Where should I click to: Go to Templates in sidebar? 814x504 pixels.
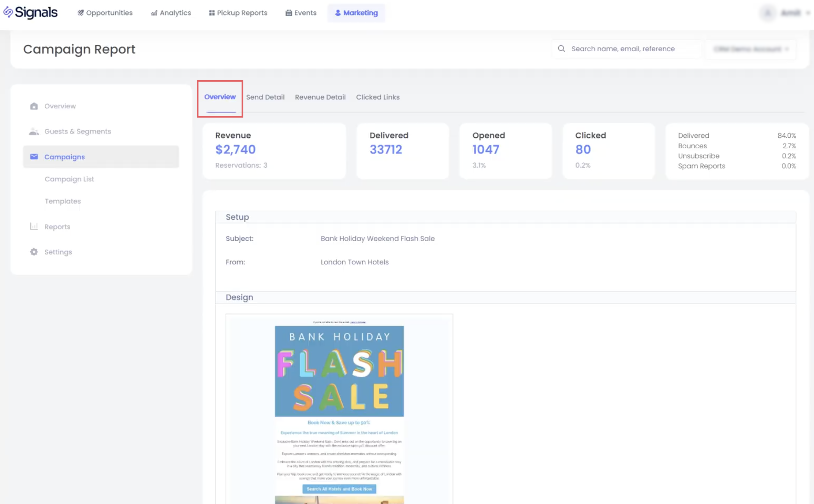pyautogui.click(x=63, y=201)
